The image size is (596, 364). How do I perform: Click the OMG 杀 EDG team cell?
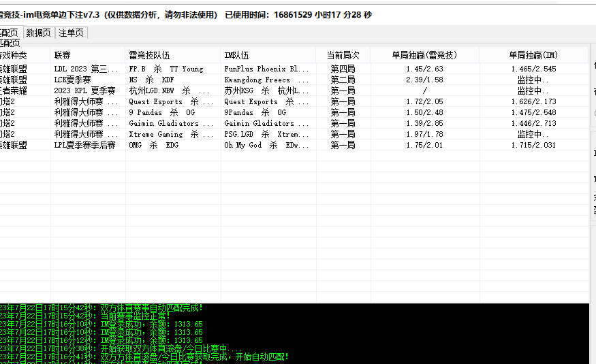[153, 145]
